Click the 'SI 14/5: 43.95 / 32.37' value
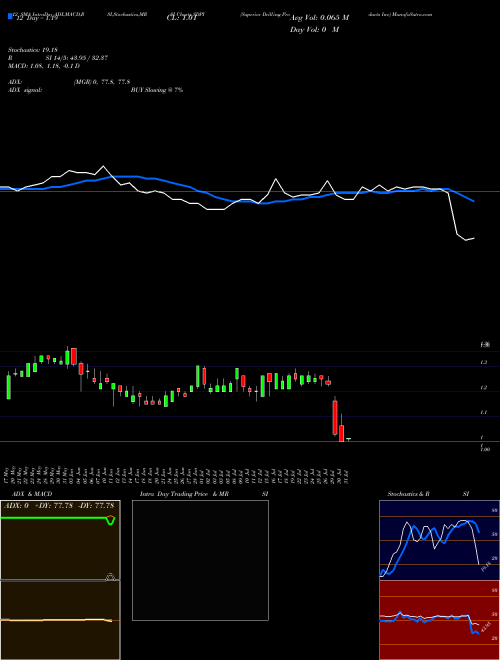 [x=77, y=58]
